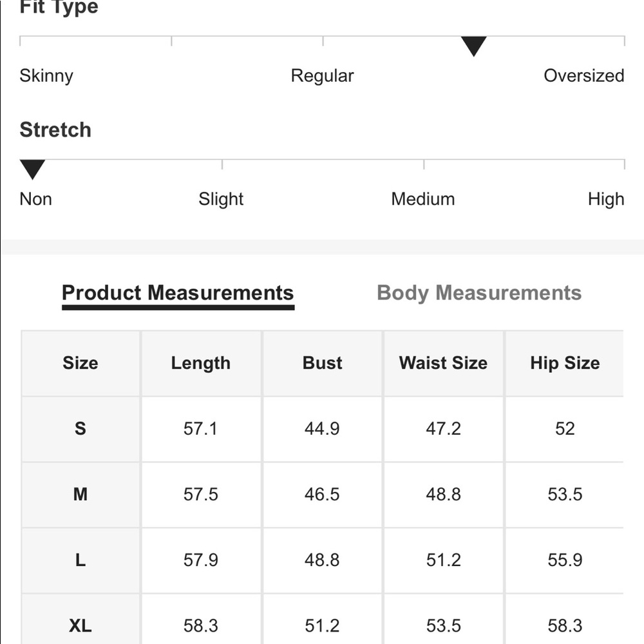Click the Hip Size column header

[565, 363]
